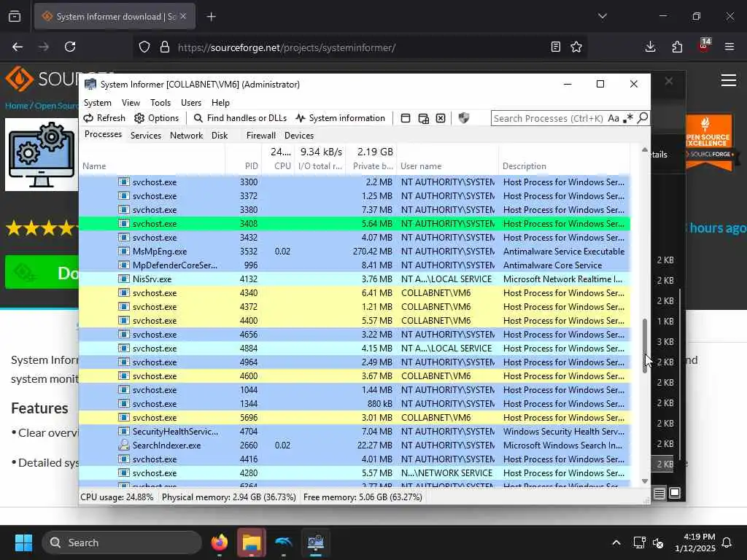The height and width of the screenshot is (560, 747).
Task: Click the SearchIndexer.exe process icon
Action: [124, 446]
